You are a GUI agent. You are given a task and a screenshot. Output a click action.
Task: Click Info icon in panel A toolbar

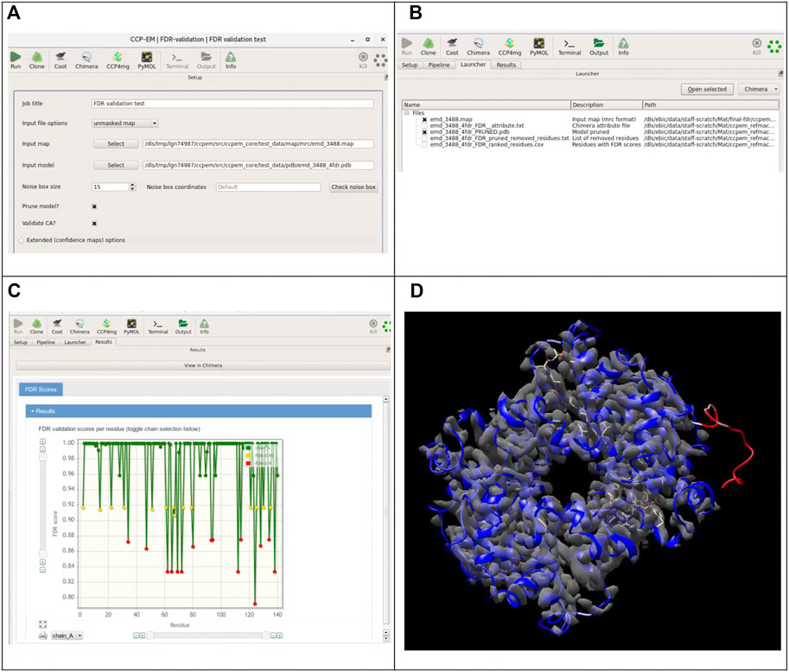(x=231, y=60)
